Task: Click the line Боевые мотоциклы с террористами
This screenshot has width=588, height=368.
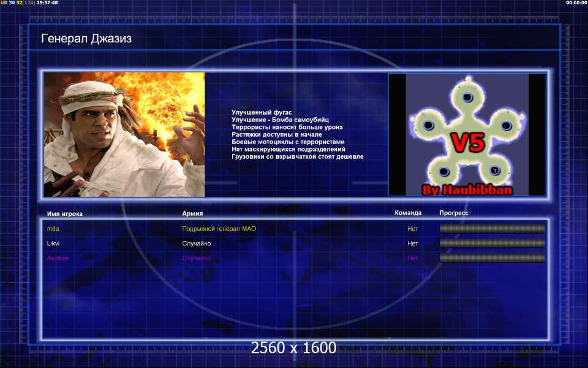Action: (x=288, y=142)
